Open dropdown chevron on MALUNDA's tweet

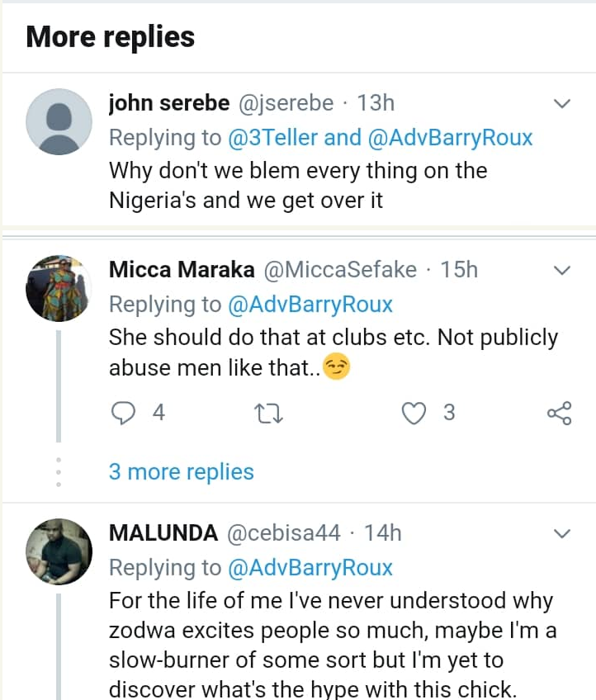(561, 534)
